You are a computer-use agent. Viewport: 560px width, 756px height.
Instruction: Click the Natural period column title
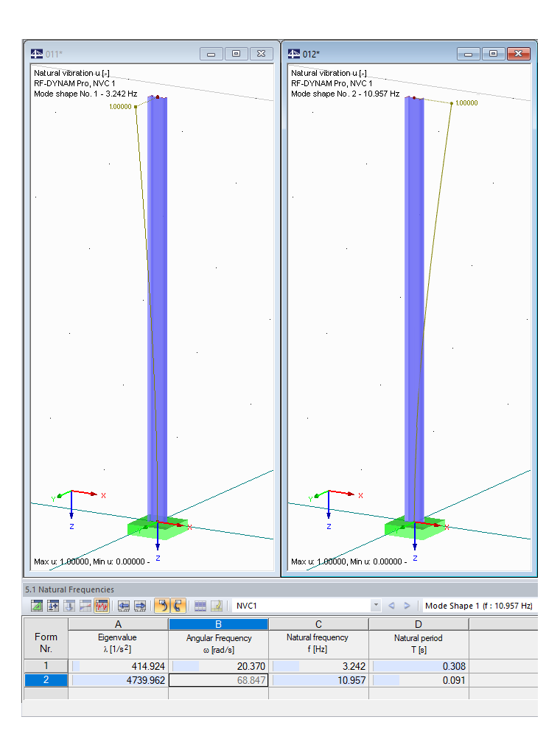(x=419, y=638)
